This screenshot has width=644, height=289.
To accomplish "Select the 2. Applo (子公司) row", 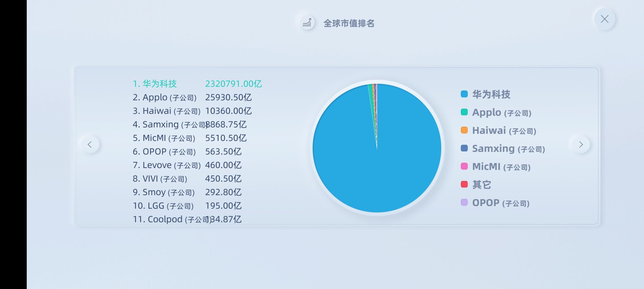I will 192,97.
